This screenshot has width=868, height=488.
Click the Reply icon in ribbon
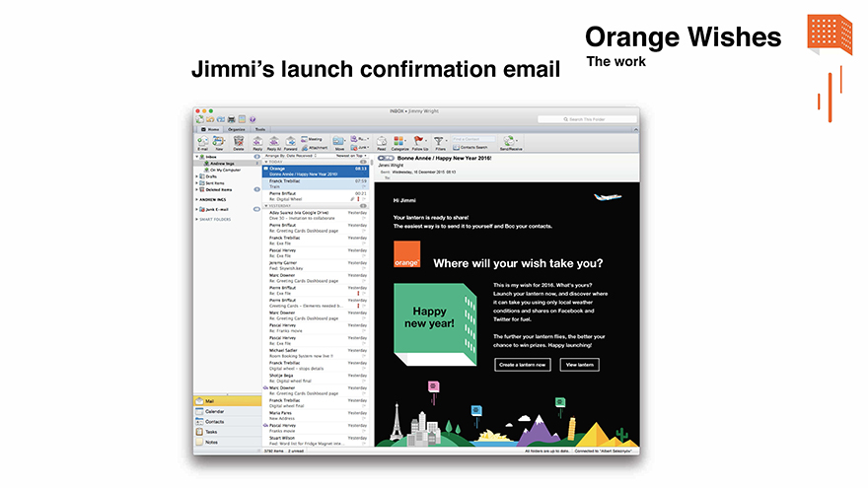click(258, 142)
